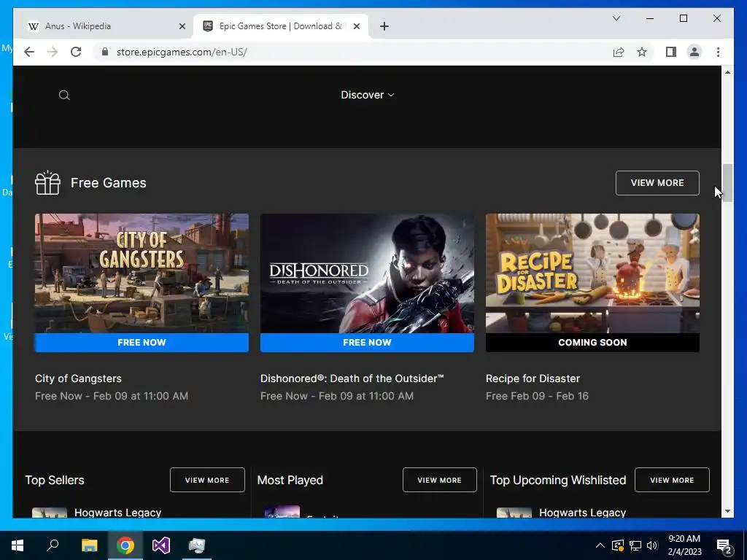The width and height of the screenshot is (747, 560).
Task: Reload the current page
Action: 76,52
